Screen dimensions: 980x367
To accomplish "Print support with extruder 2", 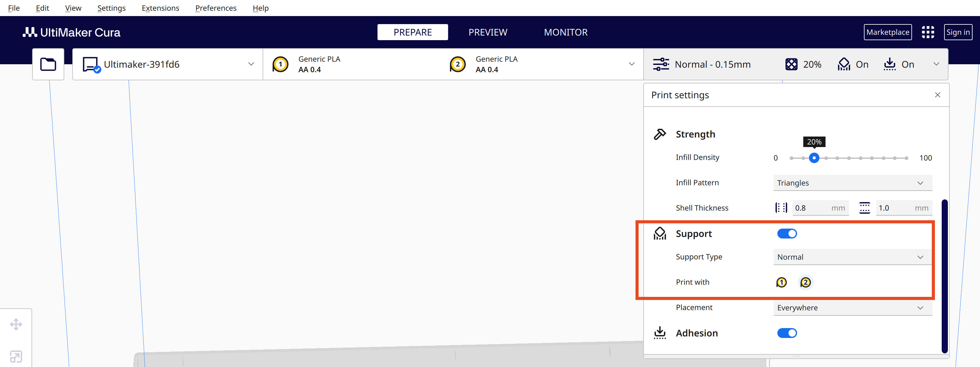I will [x=805, y=283].
